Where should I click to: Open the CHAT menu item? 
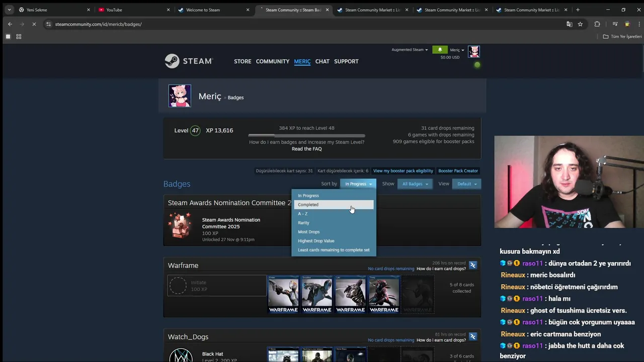323,61
